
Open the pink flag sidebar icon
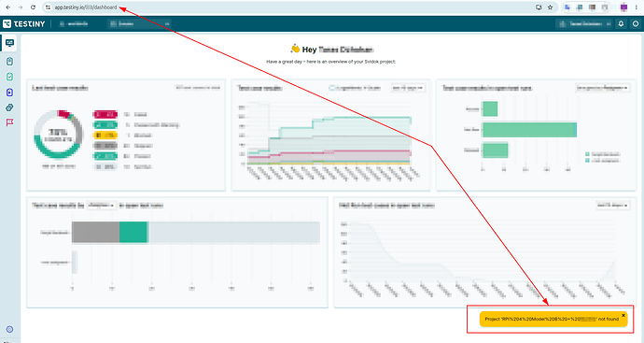coord(10,122)
